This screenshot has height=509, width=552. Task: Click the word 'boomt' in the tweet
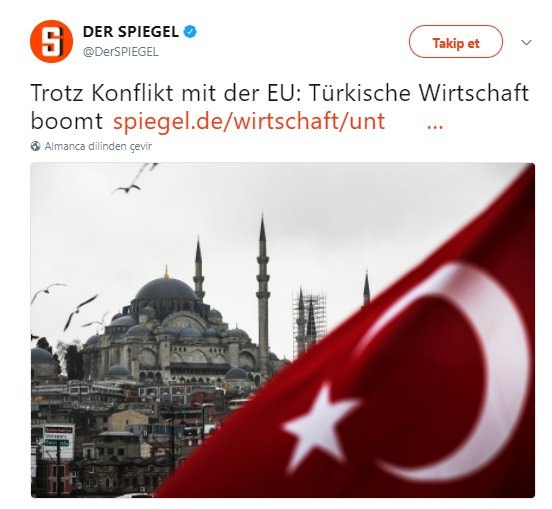[67, 121]
